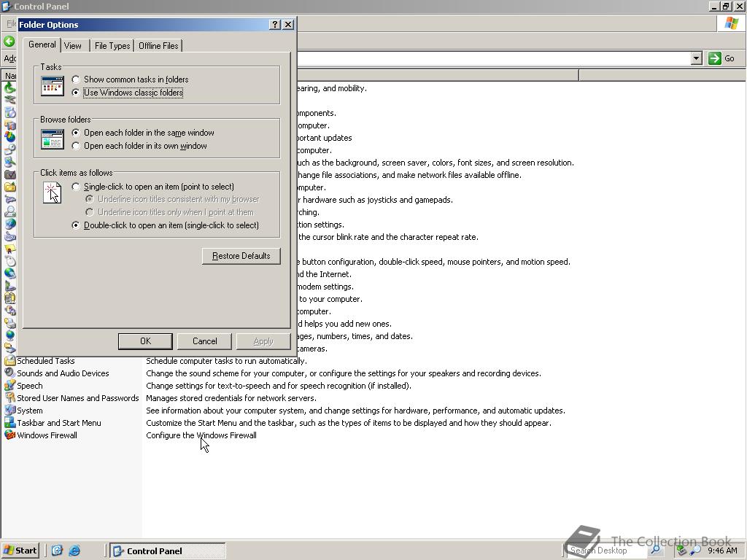
Task: Select Single-click to open an item
Action: (x=153, y=187)
